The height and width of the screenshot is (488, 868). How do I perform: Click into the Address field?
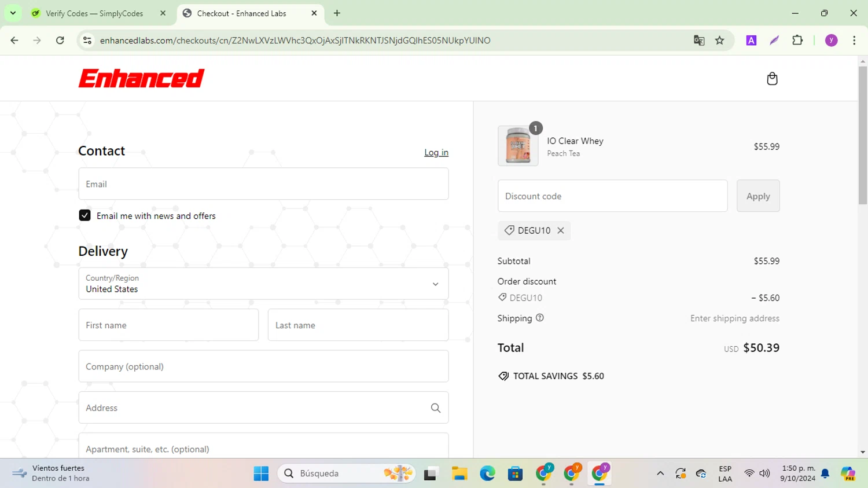click(263, 408)
